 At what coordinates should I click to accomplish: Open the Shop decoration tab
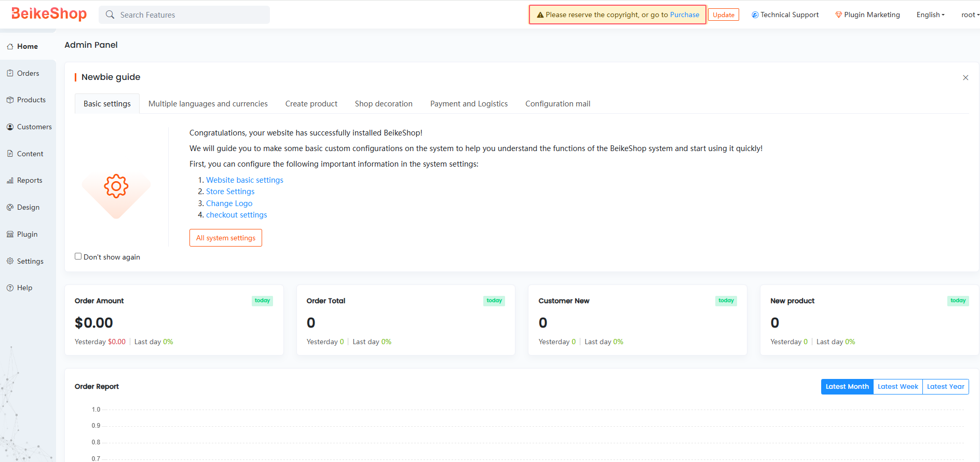click(x=384, y=104)
